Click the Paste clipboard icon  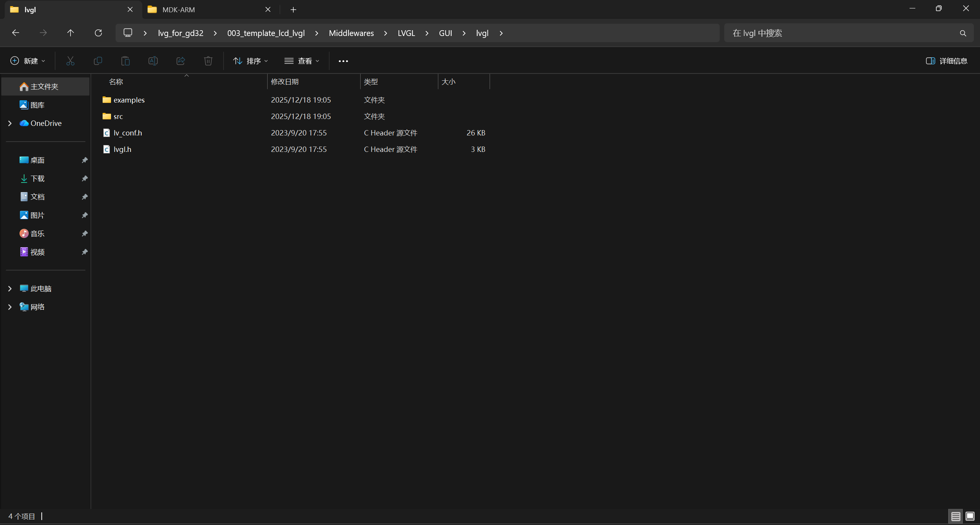pos(126,61)
